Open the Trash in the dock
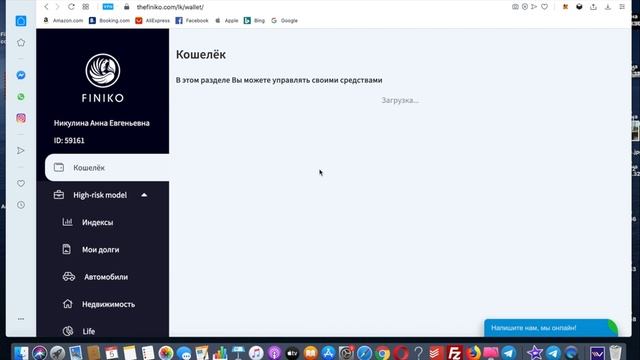Image resolution: width=640 pixels, height=360 pixels. point(616,353)
